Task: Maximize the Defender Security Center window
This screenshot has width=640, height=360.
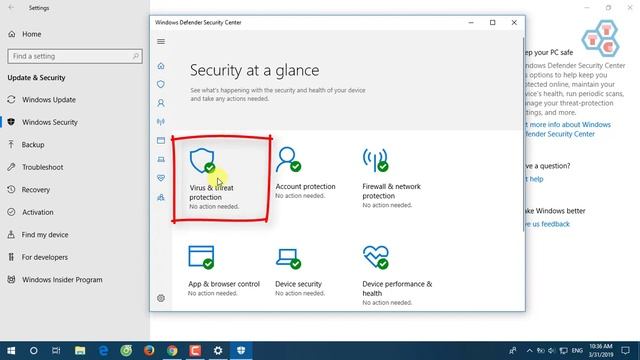Action: (x=493, y=22)
